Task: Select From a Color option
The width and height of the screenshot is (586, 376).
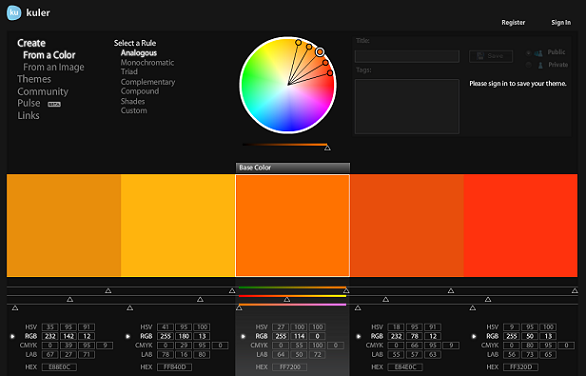Action: click(49, 55)
